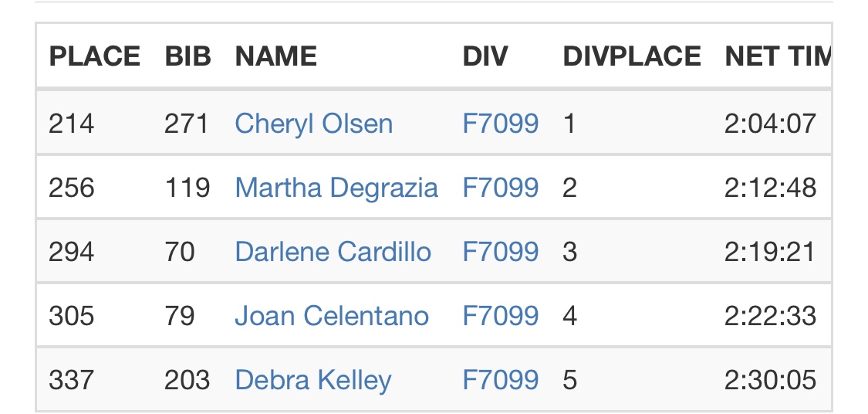Viewport: 868px width, 414px height.
Task: Open F7099 link in Martha Degrazia's row
Action: pyautogui.click(x=500, y=188)
